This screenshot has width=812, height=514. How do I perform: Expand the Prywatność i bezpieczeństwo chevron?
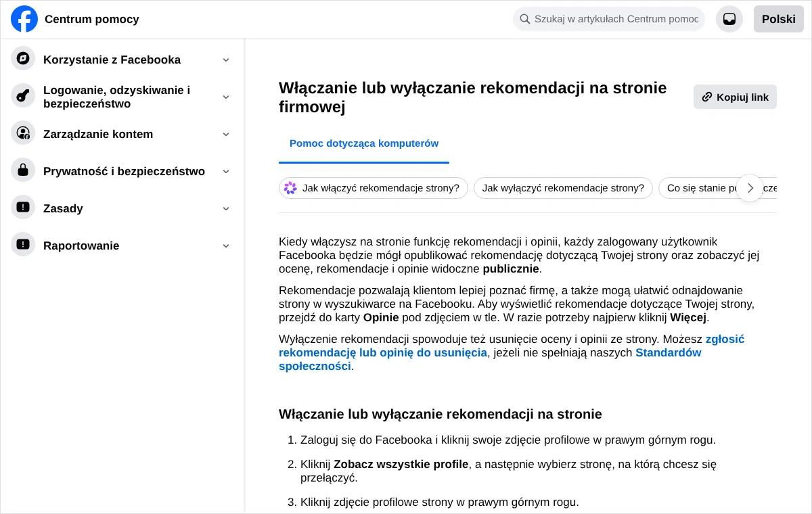tap(226, 171)
